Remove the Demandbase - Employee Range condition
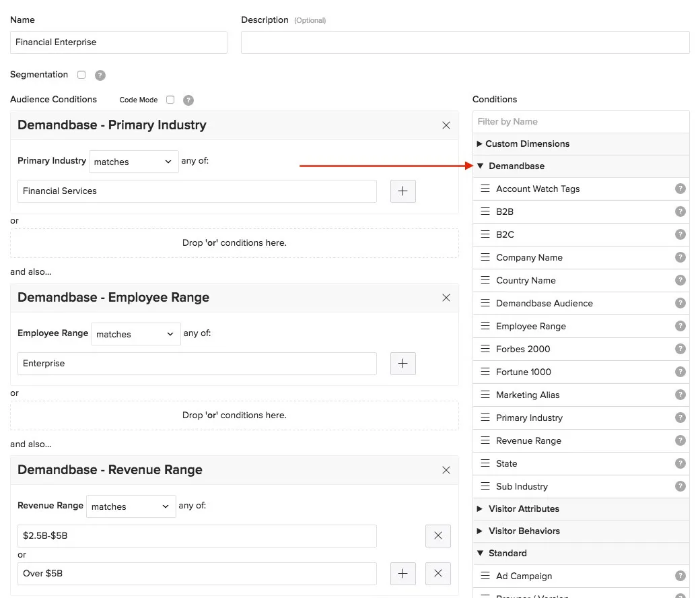Viewport: 700px width, 598px height. [446, 298]
